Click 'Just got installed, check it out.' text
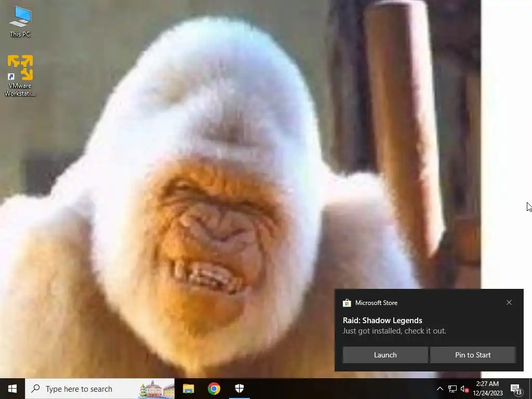Viewport: 532px width, 399px height. (394, 331)
